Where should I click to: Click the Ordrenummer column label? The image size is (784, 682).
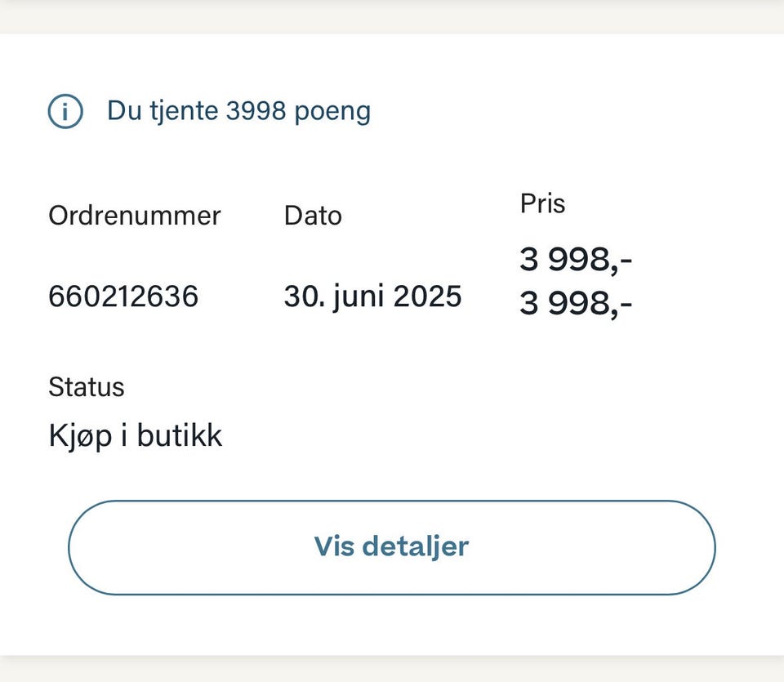135,216
